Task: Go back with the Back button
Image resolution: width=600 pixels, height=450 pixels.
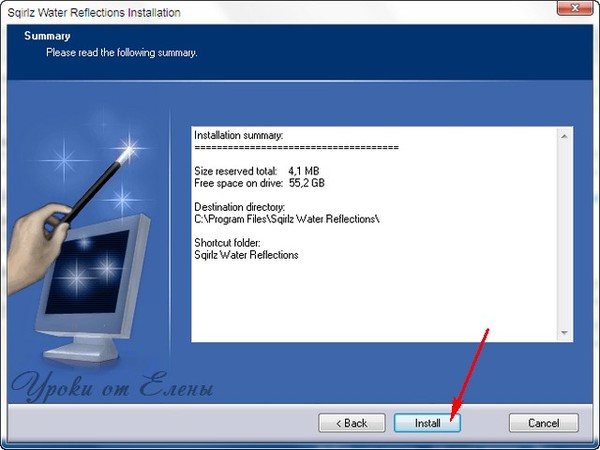Action: coord(352,423)
